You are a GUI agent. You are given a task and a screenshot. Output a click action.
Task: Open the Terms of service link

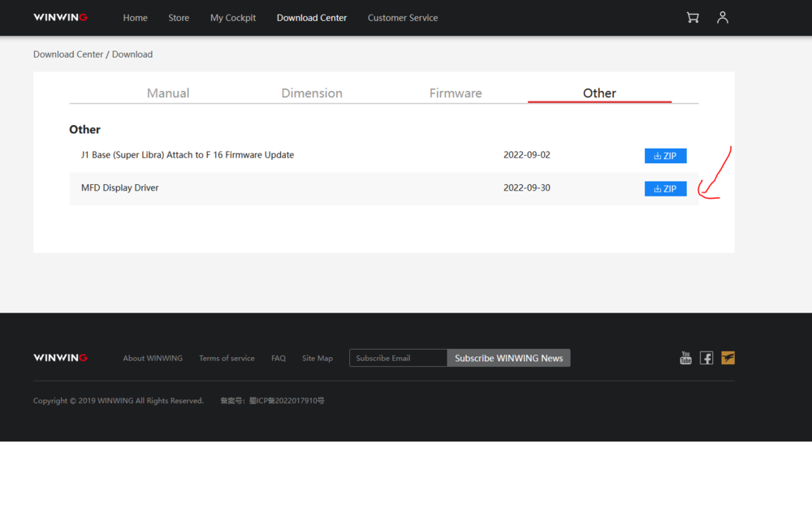coord(227,358)
